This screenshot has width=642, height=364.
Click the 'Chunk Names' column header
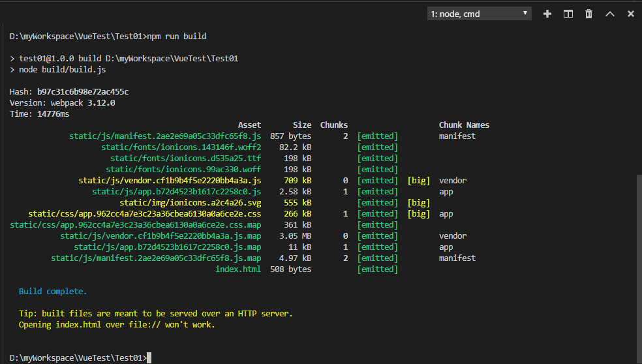[x=465, y=125]
